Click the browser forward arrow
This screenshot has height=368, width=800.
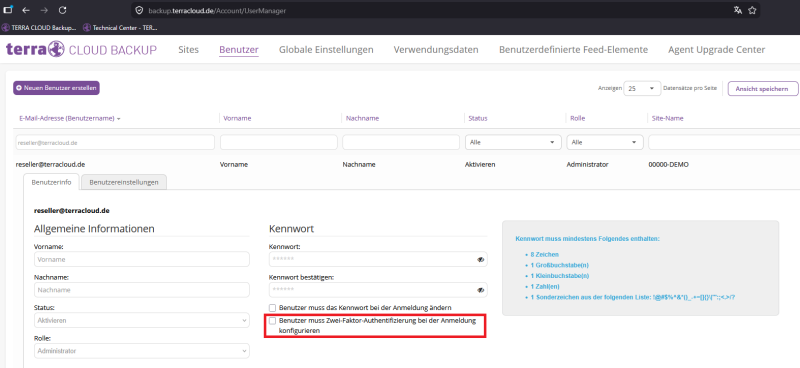[44, 10]
